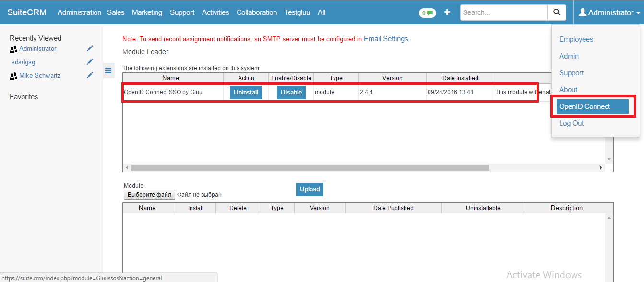Viewport: 644px width, 282px height.
Task: Click date cell '09/24/2016 13:41'
Action: 451,92
